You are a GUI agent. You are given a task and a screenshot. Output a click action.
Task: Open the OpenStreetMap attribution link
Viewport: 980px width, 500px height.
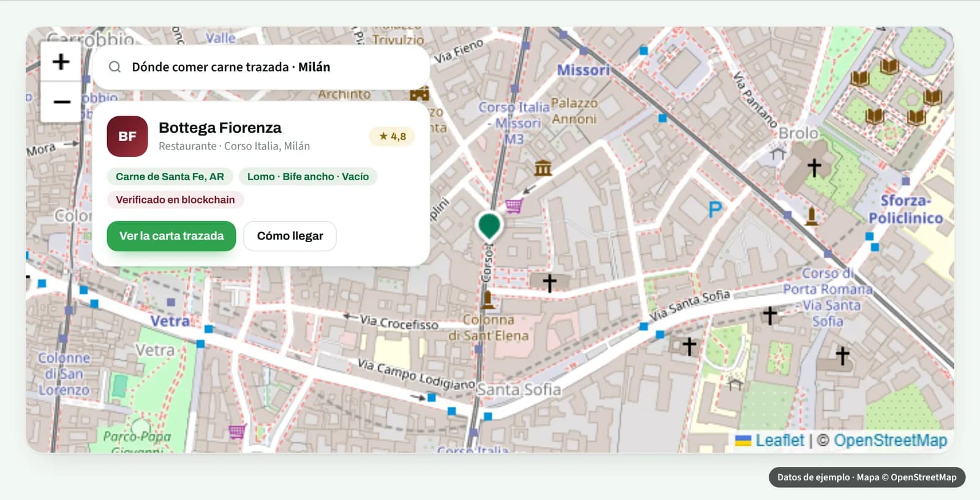point(890,441)
